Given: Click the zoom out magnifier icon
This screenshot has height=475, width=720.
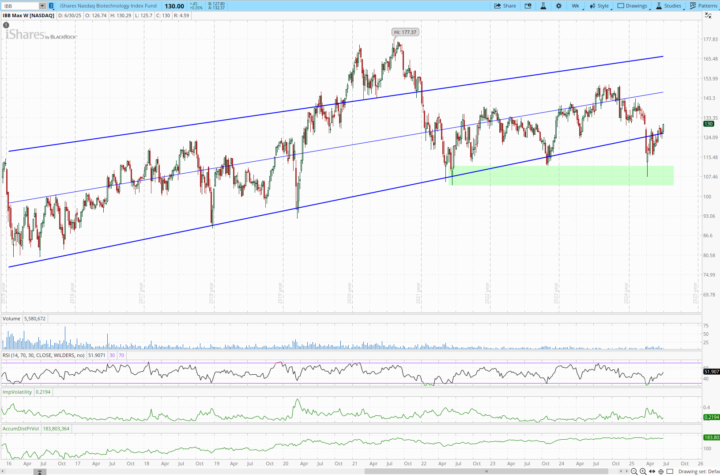Looking at the screenshot, I should click(634, 471).
